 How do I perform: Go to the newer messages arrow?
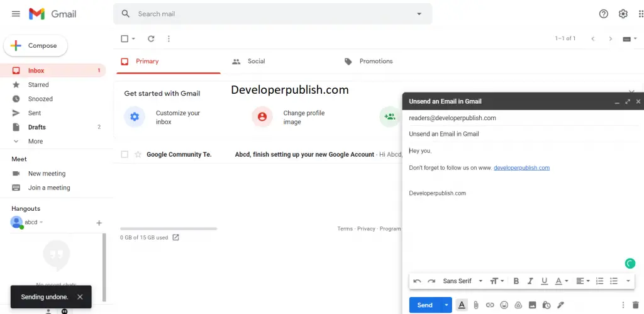point(592,38)
